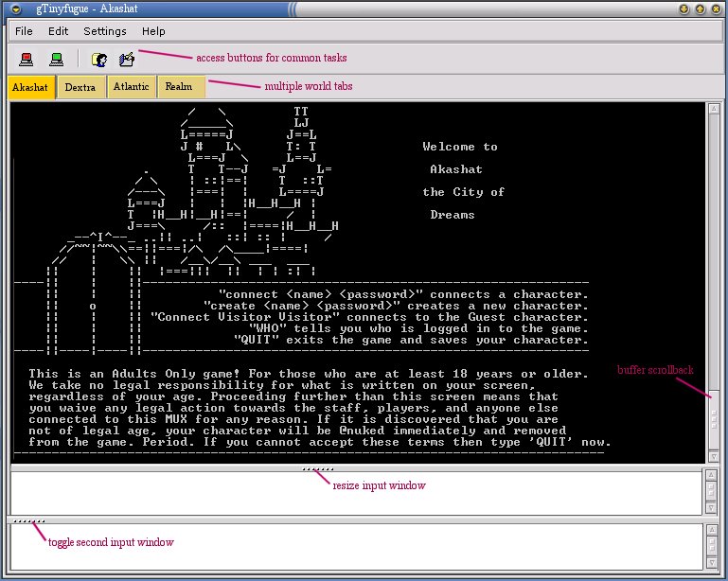The image size is (728, 581).
Task: Open the File menu
Action: coord(24,31)
